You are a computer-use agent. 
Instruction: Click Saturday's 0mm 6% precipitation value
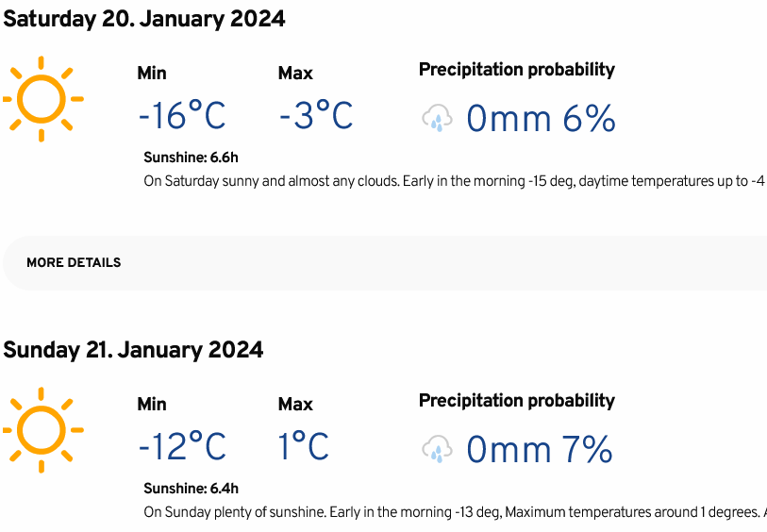tap(541, 118)
